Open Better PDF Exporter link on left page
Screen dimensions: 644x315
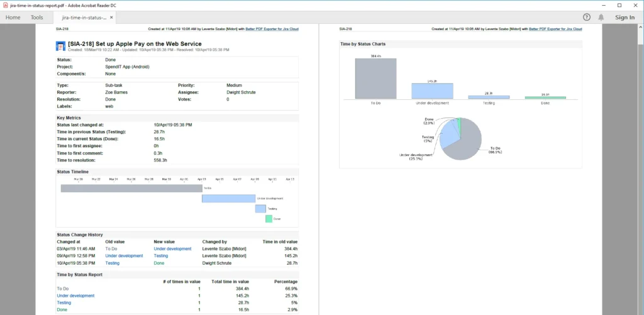(272, 29)
